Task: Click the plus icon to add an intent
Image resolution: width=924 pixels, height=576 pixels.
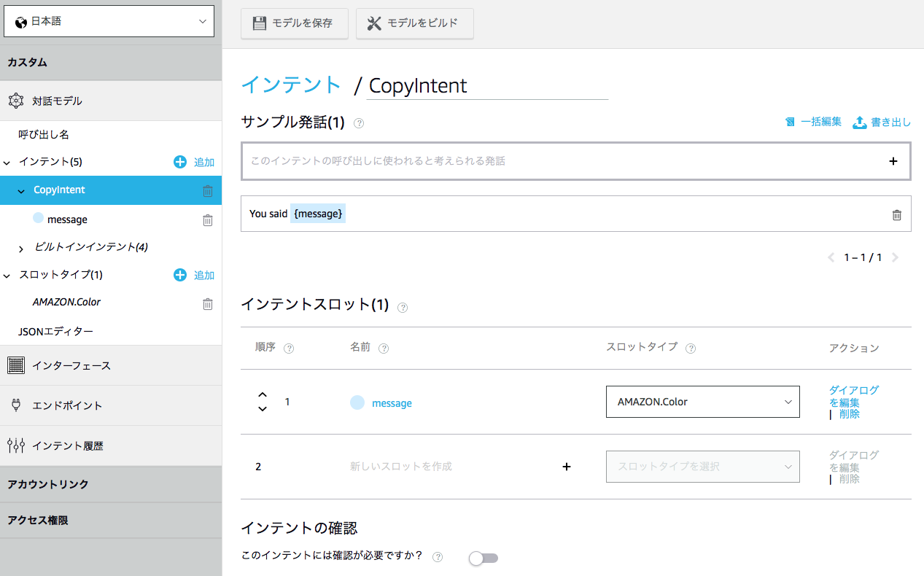Action: pyautogui.click(x=180, y=162)
